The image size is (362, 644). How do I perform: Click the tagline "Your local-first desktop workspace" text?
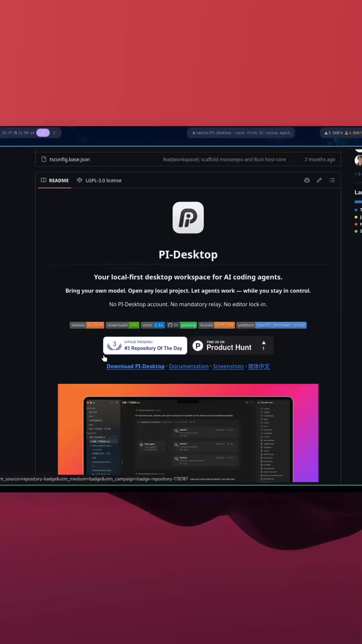pos(188,277)
